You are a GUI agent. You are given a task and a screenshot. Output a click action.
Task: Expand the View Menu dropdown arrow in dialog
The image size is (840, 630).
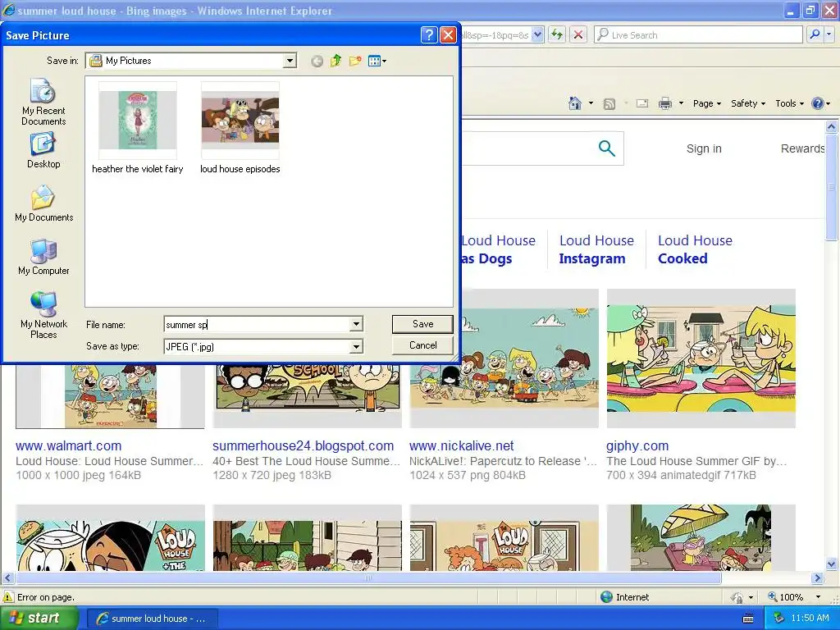(x=384, y=62)
